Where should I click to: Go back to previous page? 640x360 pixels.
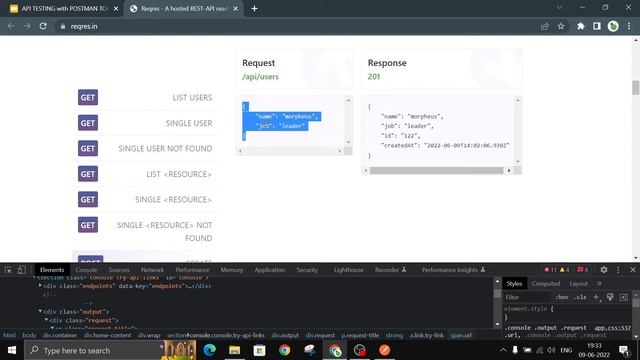11,26
